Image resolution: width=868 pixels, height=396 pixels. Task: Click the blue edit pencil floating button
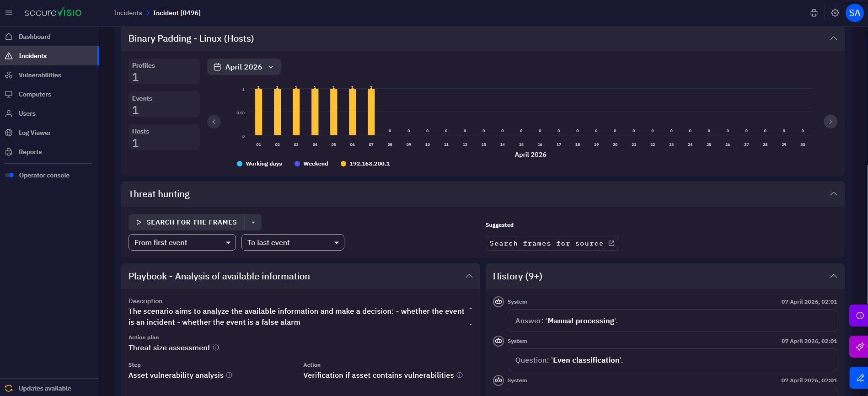pos(859,378)
